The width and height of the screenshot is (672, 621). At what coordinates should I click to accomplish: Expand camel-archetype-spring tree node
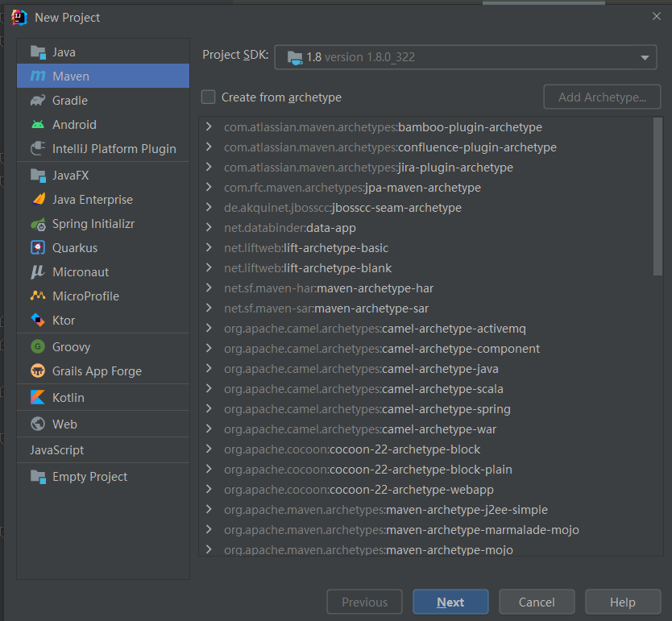click(x=209, y=409)
